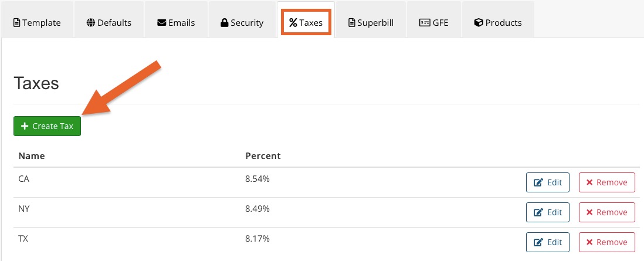Select the Taxes tab
The height and width of the screenshot is (261, 644).
pos(306,23)
